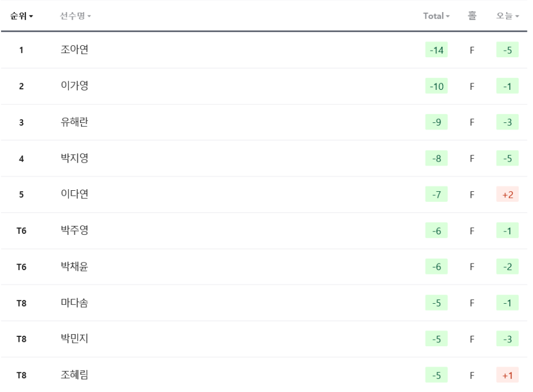
Task: Click the -9 total score badge
Action: 436,122
